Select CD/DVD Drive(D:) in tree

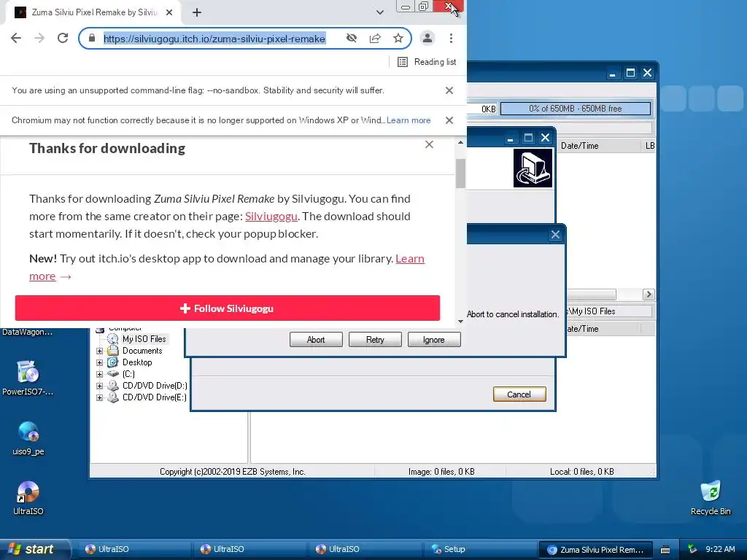(x=155, y=386)
